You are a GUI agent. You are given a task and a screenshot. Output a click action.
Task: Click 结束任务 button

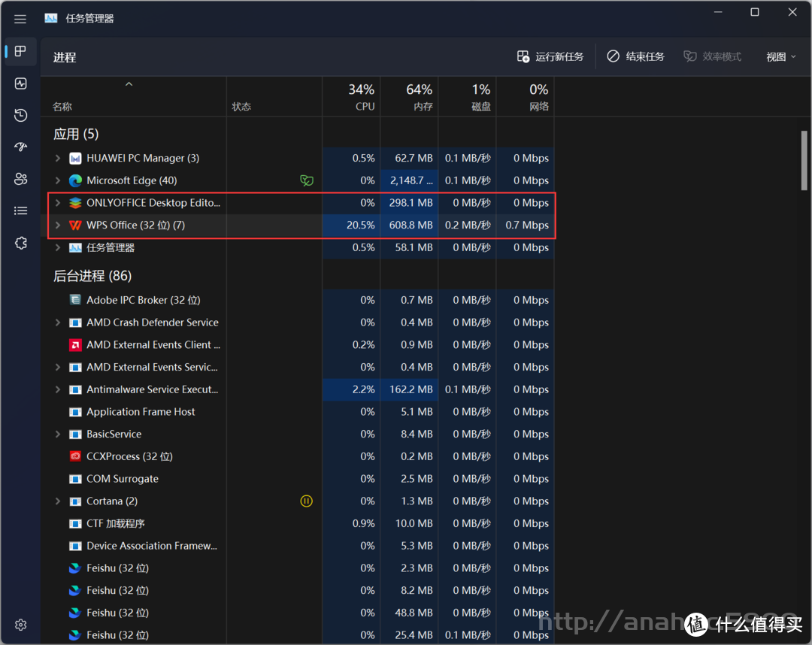635,56
